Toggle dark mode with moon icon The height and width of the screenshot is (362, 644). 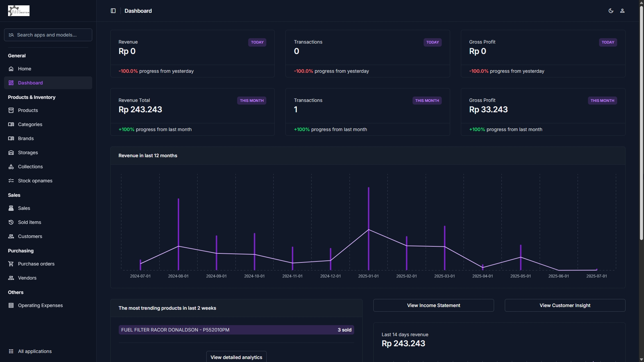pyautogui.click(x=611, y=11)
